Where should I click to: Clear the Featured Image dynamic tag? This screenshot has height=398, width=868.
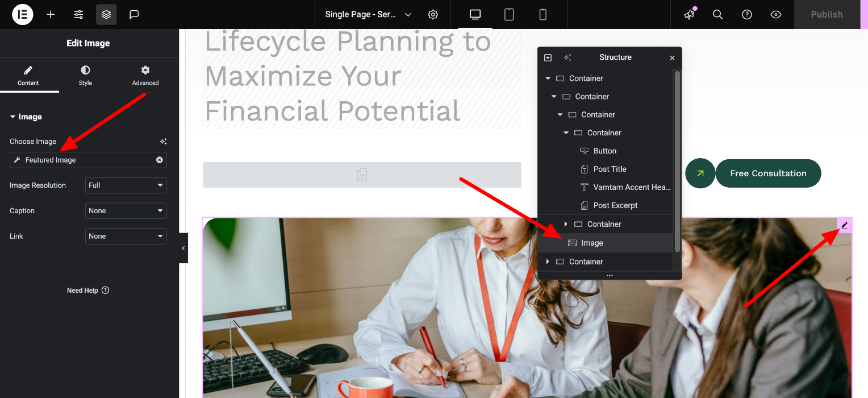coord(160,160)
